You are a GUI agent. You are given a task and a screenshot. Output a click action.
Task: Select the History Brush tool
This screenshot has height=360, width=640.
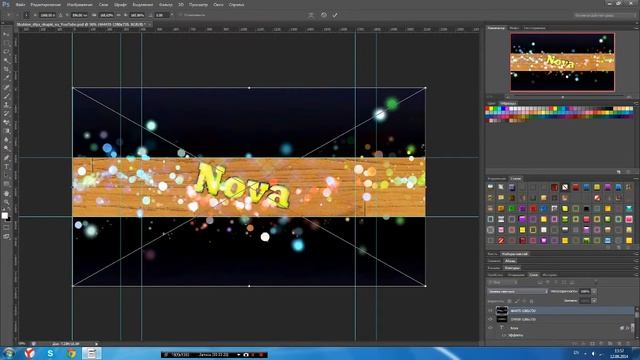(x=7, y=113)
